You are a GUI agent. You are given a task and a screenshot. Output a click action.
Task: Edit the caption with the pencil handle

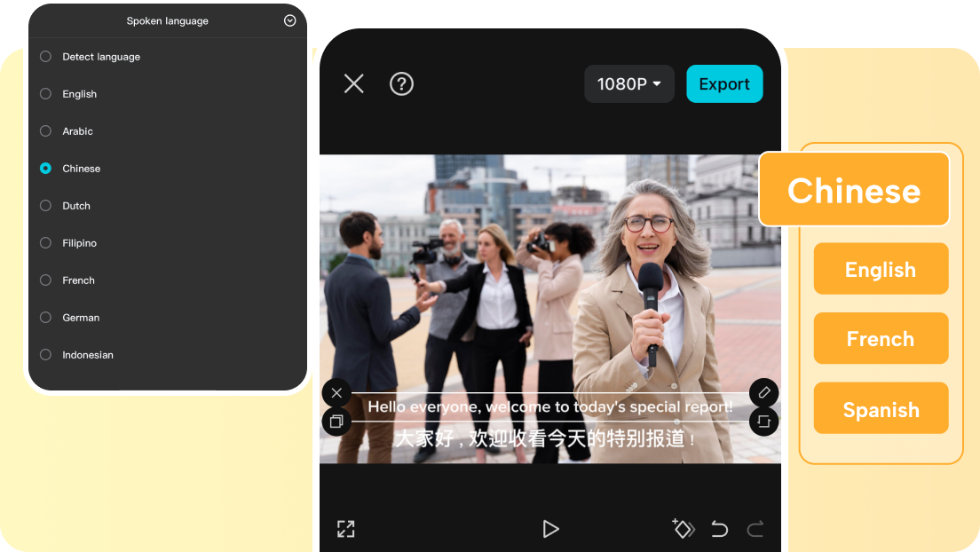[763, 392]
